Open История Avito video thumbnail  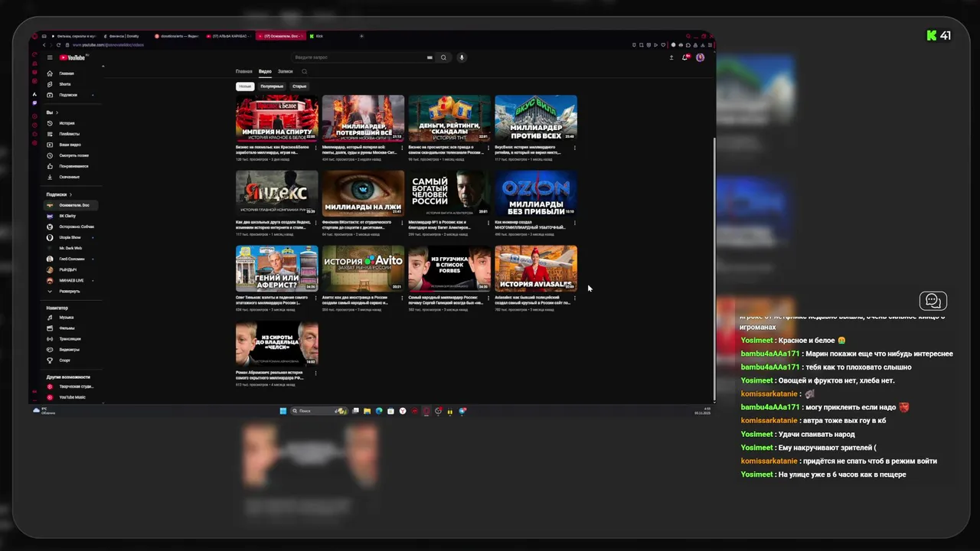pos(363,269)
